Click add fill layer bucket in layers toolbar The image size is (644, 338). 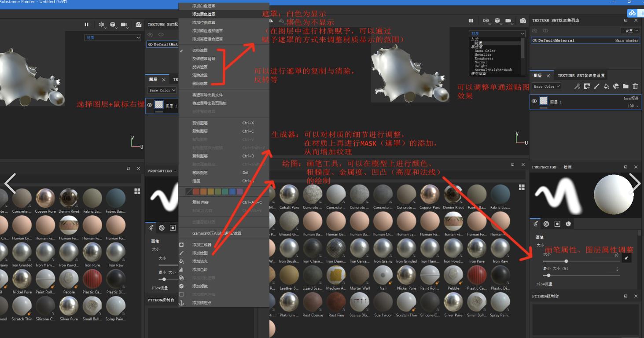(x=606, y=87)
